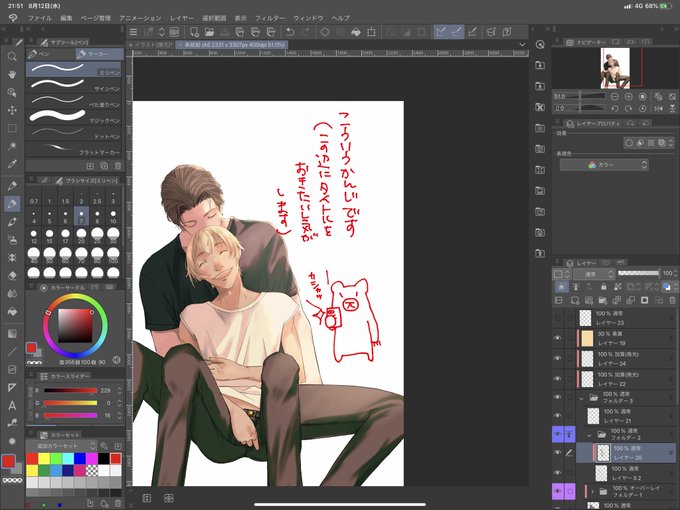Select the Eyedropper tool
Viewport: 680px width, 510px height.
pyautogui.click(x=12, y=164)
